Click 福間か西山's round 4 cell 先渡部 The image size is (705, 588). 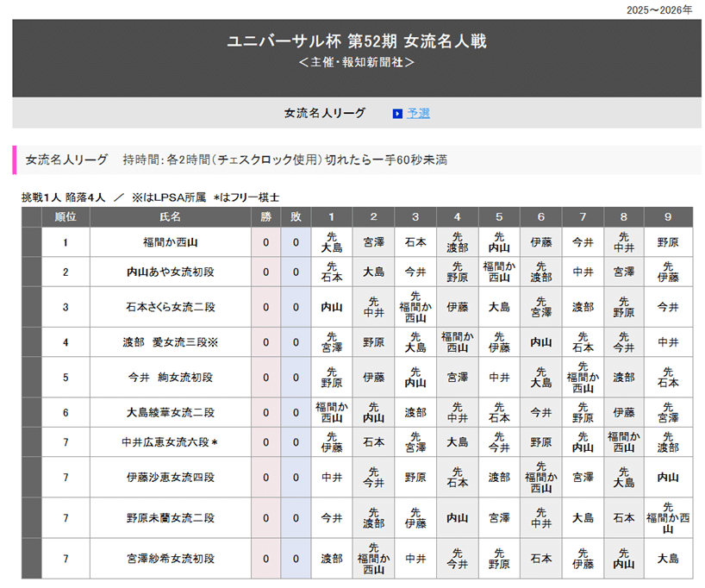pos(458,242)
